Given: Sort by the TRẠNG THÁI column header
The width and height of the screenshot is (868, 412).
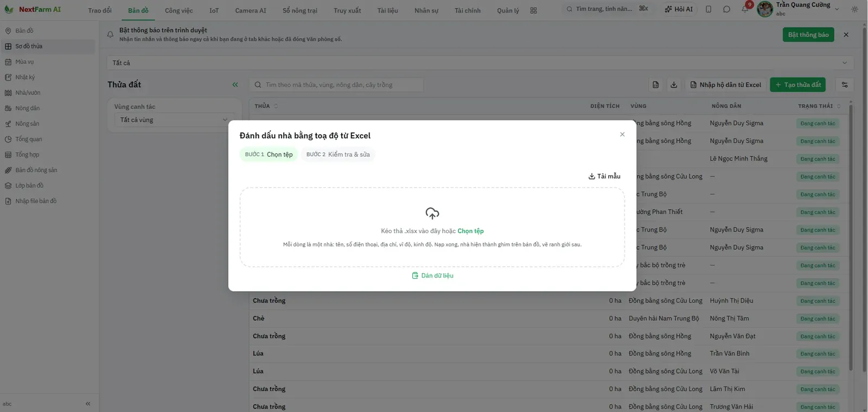Looking at the screenshot, I should pos(819,106).
